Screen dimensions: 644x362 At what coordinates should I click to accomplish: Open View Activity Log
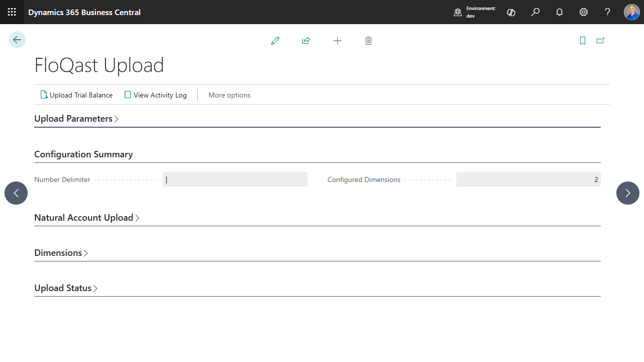click(x=155, y=95)
